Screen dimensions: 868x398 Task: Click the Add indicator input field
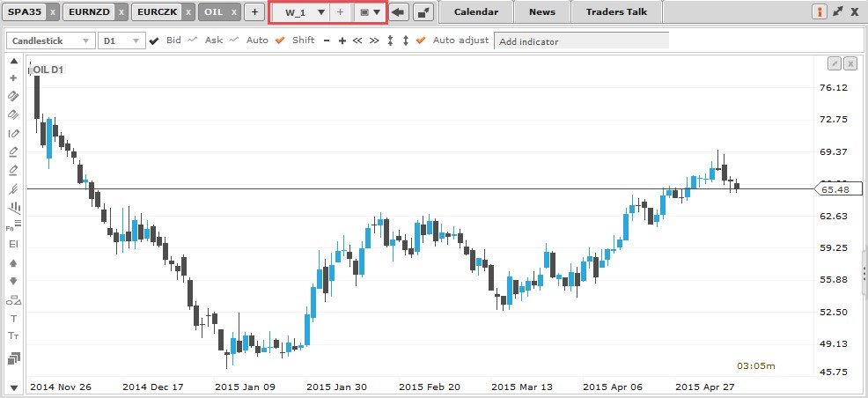click(x=581, y=41)
